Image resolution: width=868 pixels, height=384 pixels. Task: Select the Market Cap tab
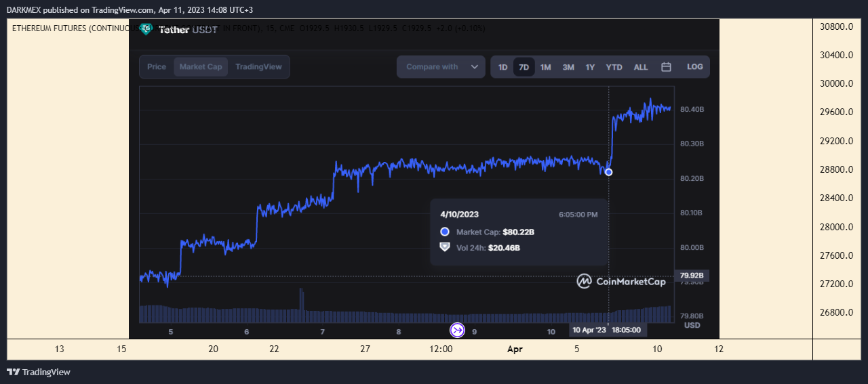click(x=201, y=67)
